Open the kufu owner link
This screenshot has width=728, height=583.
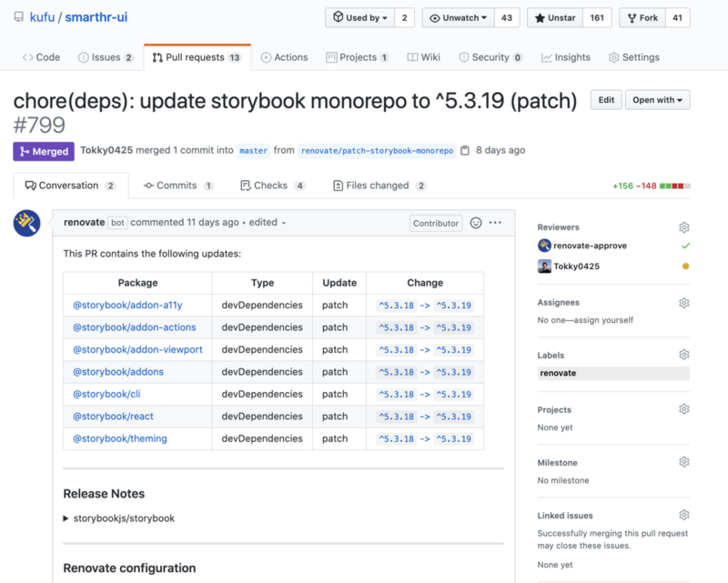coord(42,17)
